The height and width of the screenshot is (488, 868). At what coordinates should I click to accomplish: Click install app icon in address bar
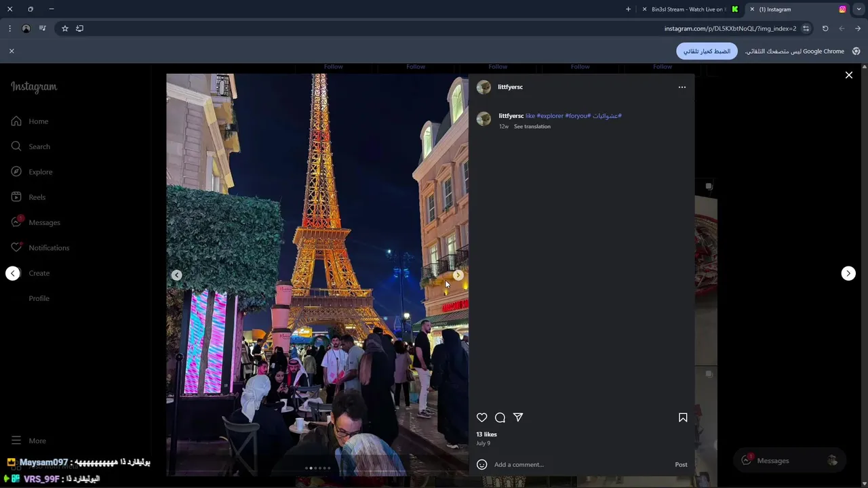(x=80, y=28)
